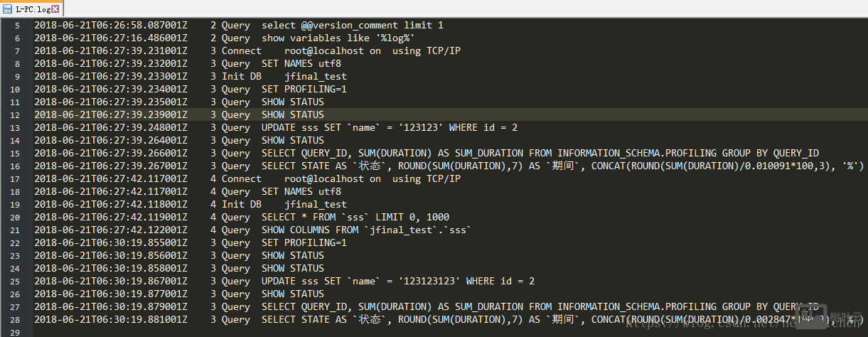868x337 pixels.
Task: Switch to the L-PC.log tab
Action: (x=31, y=9)
